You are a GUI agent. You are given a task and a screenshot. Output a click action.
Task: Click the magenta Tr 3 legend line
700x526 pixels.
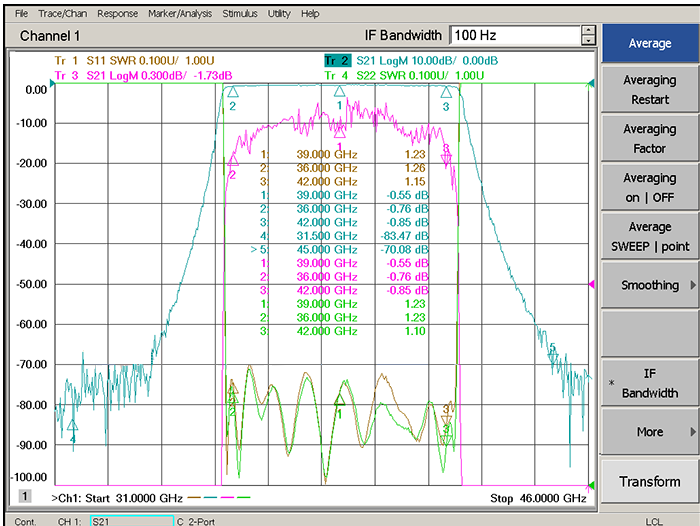pos(227,497)
